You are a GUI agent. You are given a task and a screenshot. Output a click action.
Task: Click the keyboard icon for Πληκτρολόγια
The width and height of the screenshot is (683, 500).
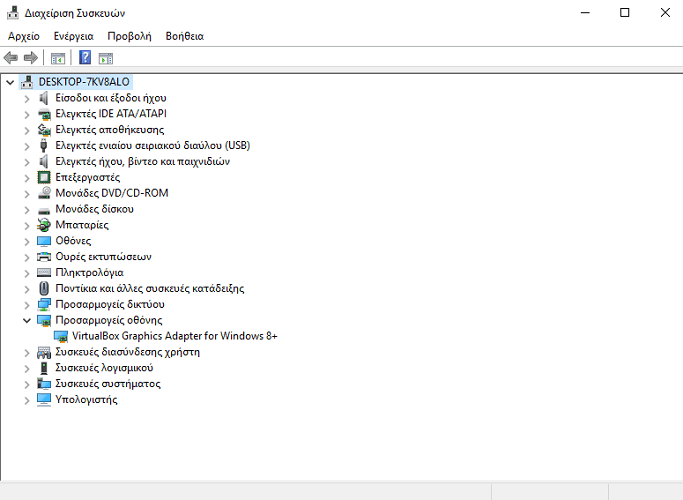pyautogui.click(x=44, y=273)
